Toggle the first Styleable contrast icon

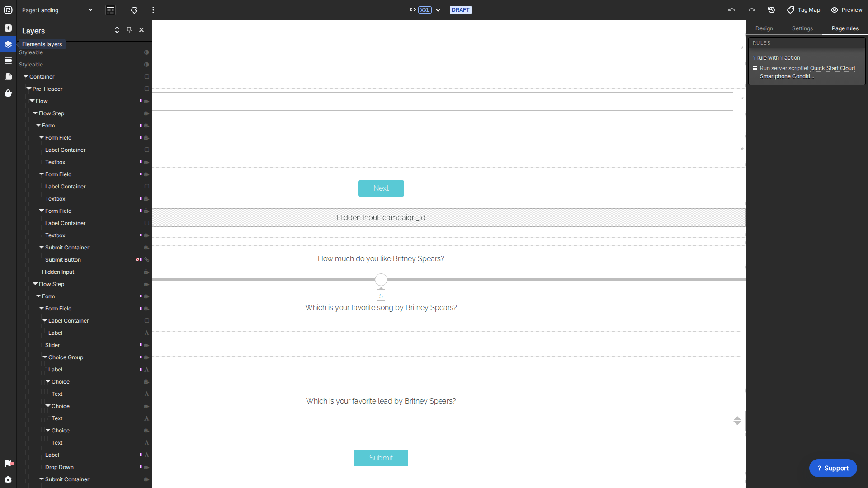point(146,52)
